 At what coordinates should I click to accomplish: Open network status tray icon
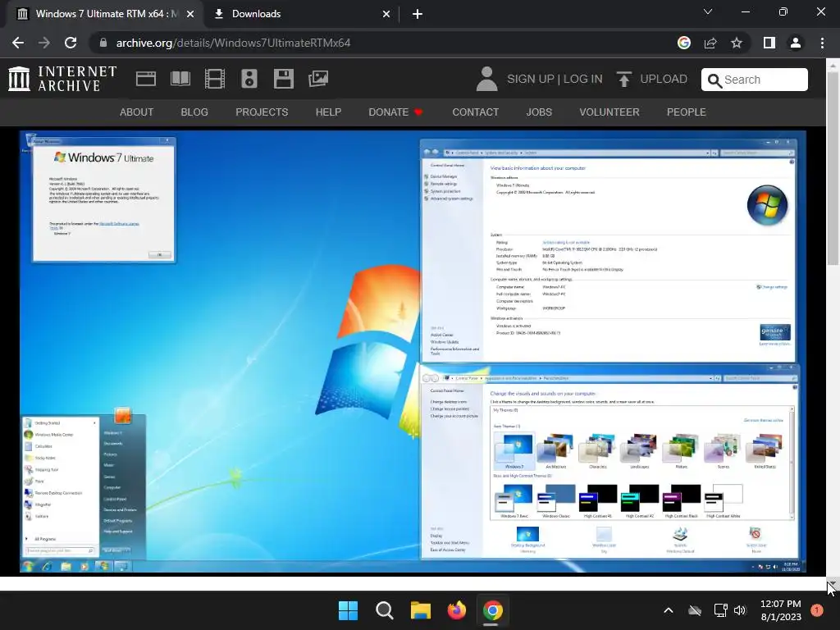click(x=720, y=610)
